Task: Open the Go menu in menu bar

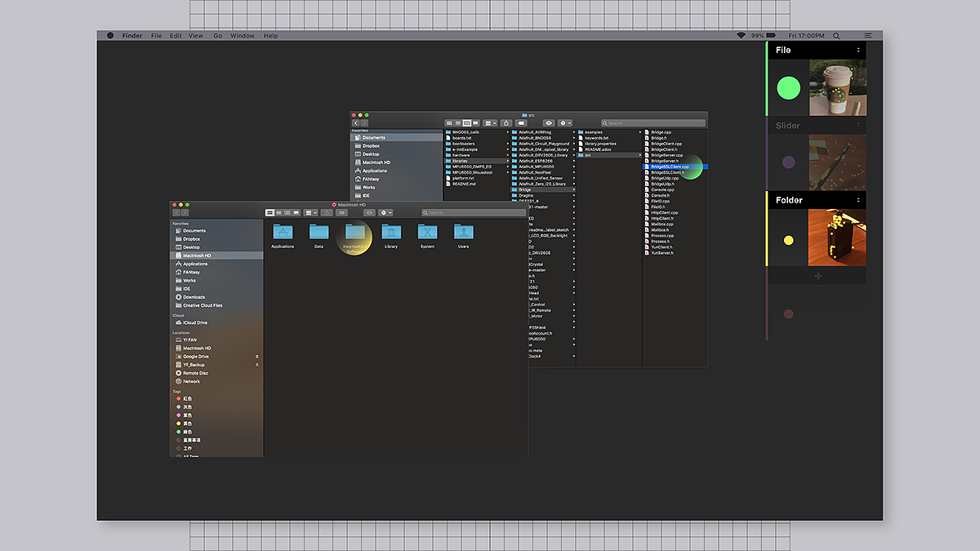Action: point(218,36)
